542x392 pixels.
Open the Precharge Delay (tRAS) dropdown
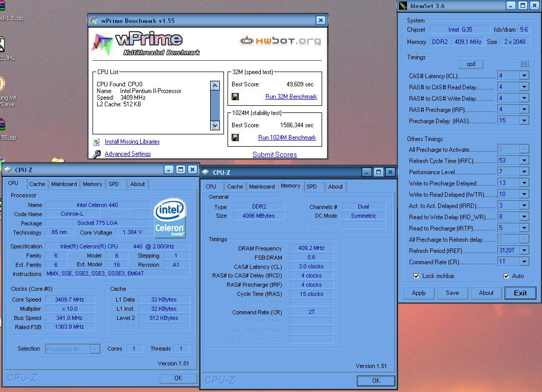525,121
